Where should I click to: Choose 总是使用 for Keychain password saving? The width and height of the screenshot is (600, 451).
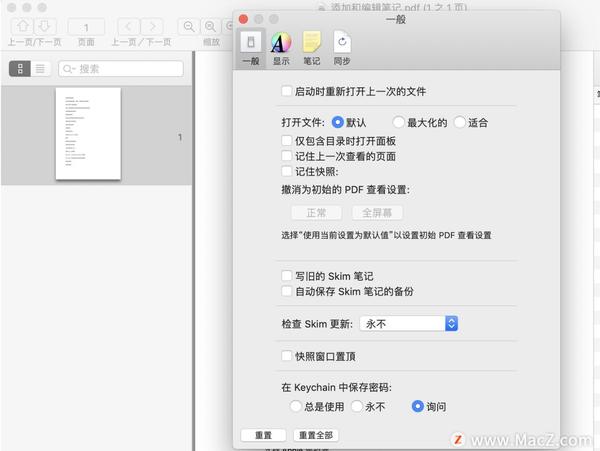[295, 407]
